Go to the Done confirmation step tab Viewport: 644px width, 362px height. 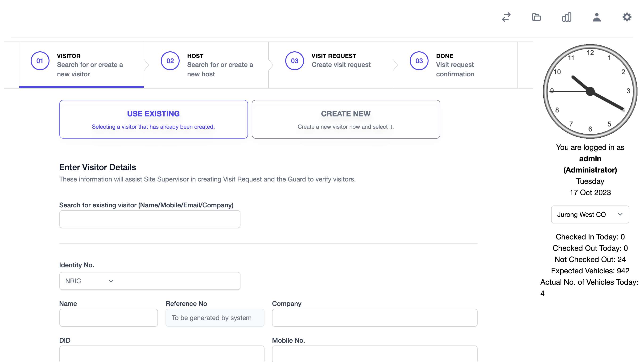(x=455, y=65)
